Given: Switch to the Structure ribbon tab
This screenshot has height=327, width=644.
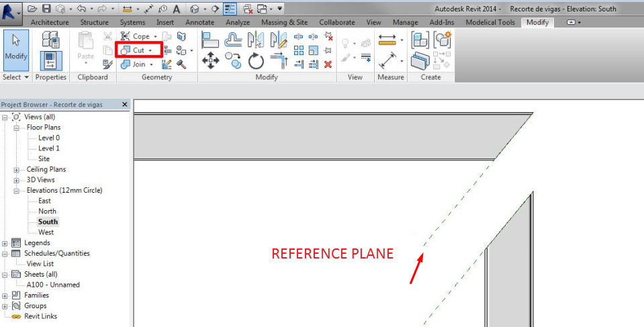Looking at the screenshot, I should 95,22.
